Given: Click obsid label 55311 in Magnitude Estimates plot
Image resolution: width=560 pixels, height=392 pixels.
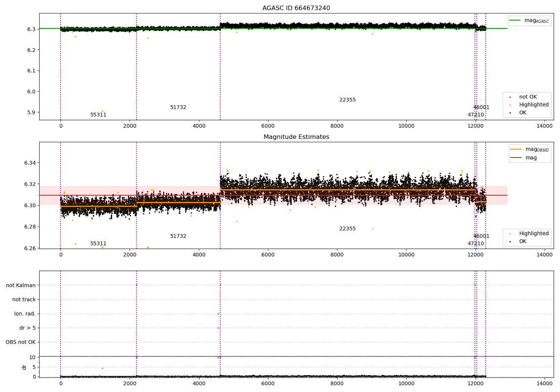Looking at the screenshot, I should pos(98,244).
